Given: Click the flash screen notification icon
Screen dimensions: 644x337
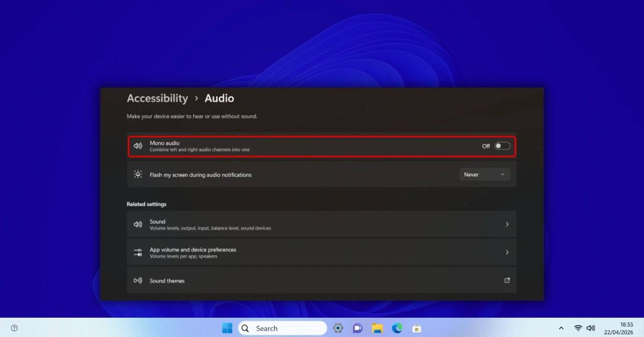Looking at the screenshot, I should (138, 174).
